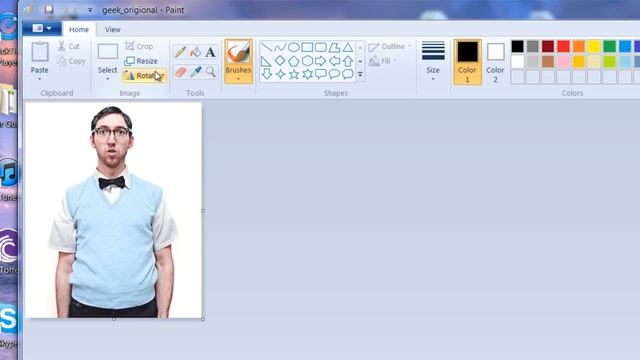Select the Text tool
640x360 pixels.
coord(211,52)
